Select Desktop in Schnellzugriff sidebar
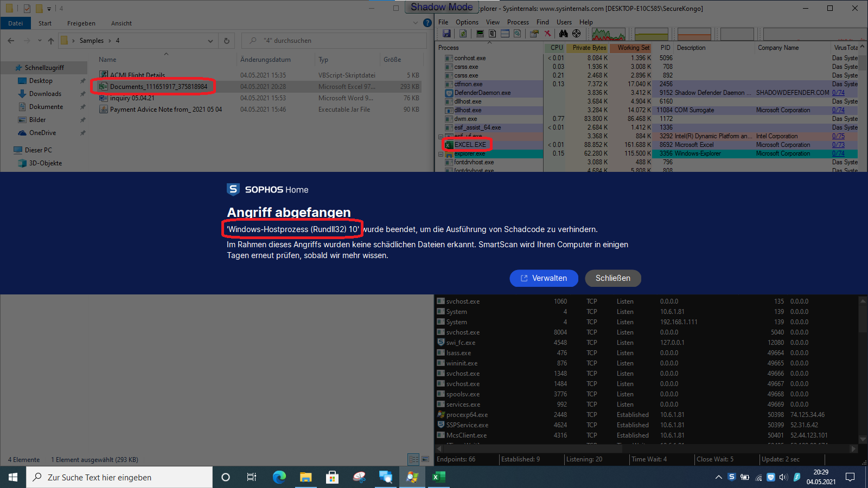The height and width of the screenshot is (488, 868). coord(41,81)
